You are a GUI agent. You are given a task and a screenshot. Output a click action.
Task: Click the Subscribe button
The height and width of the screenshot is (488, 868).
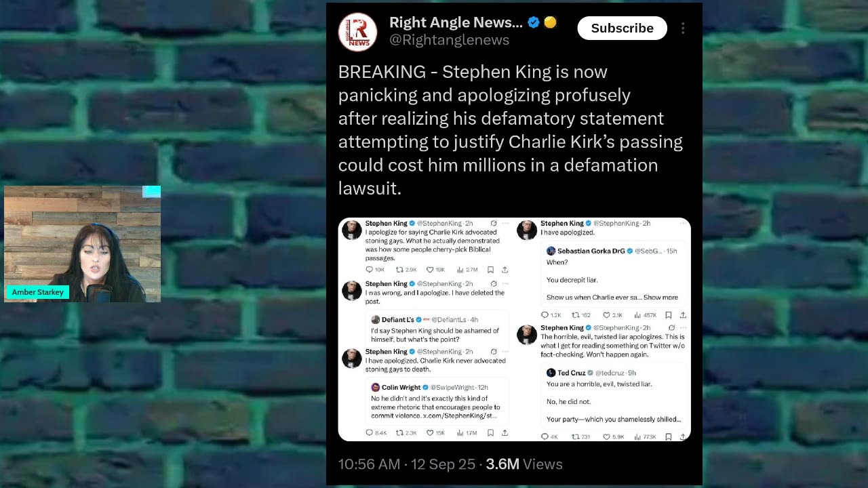point(622,28)
